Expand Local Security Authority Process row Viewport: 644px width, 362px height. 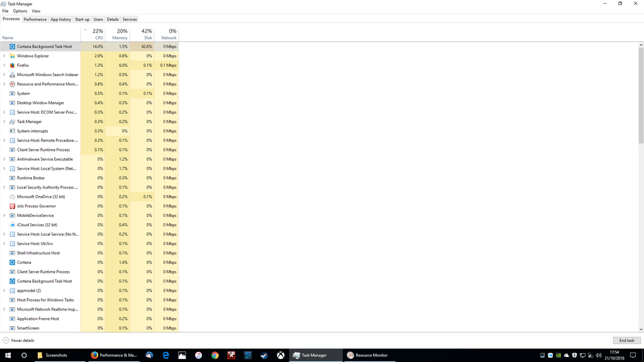[4, 187]
